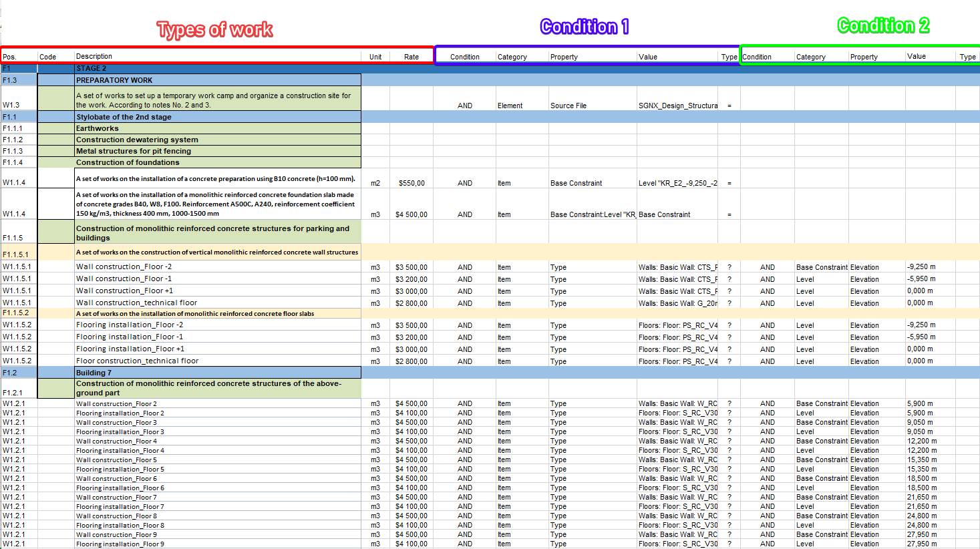Select position cell 'W1.3'
Screen dimensions: 980x549
pyautogui.click(x=19, y=99)
